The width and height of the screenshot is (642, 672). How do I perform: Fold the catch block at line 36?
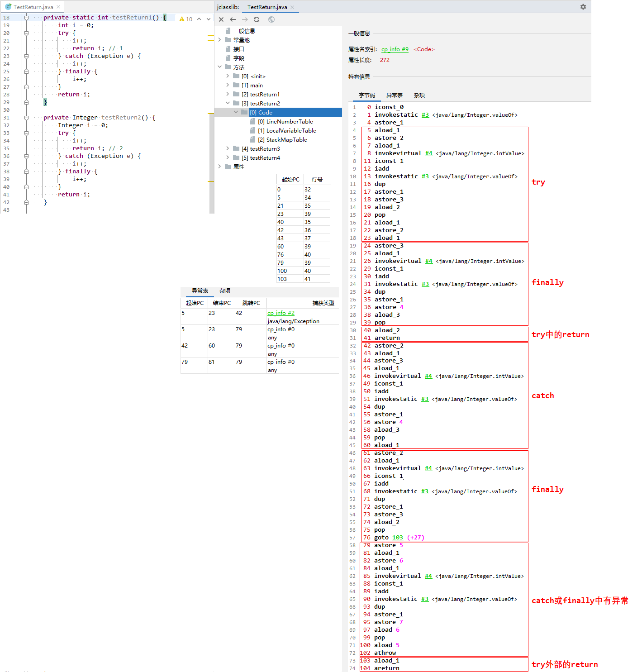26,156
